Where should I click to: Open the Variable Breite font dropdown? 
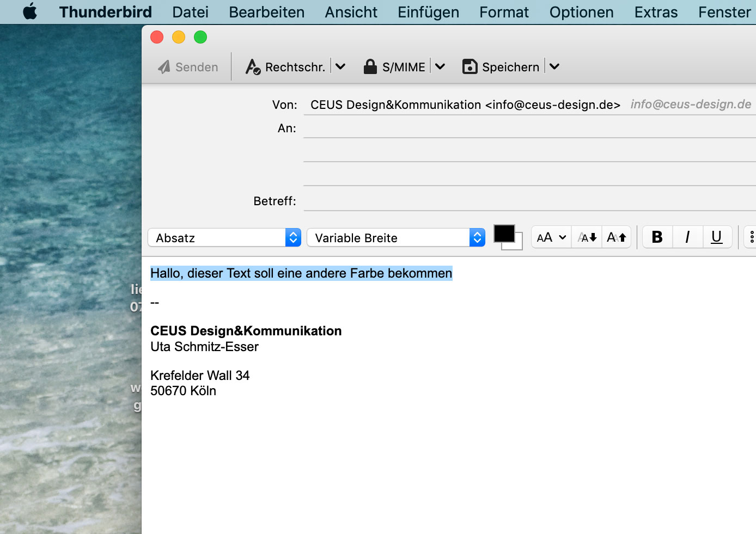pyautogui.click(x=396, y=237)
